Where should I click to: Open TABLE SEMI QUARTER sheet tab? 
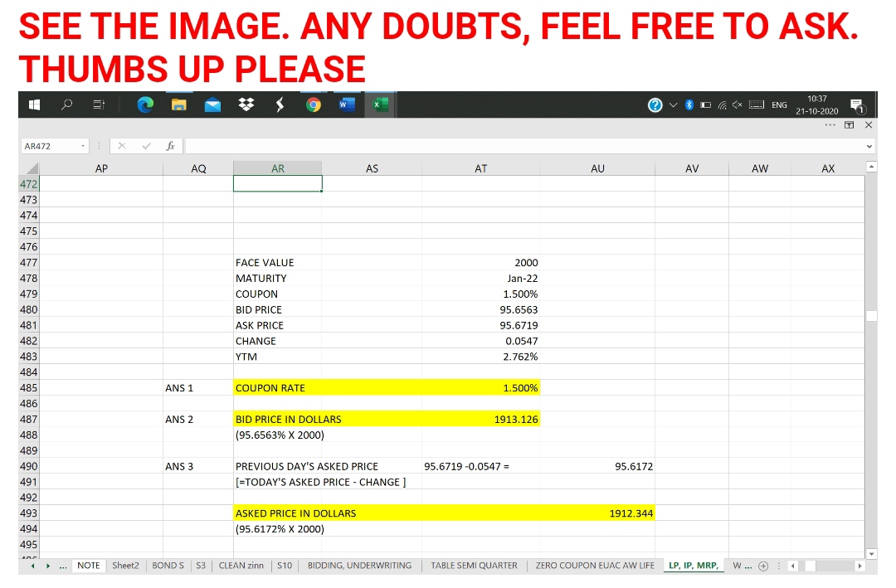click(474, 566)
